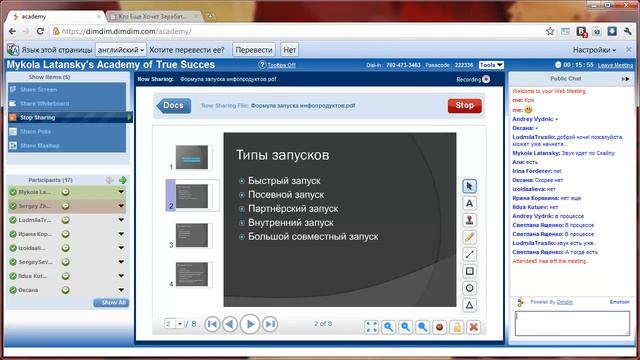Viewport: 640px width, 360px height.
Task: Click the red Stop button
Action: [x=464, y=105]
